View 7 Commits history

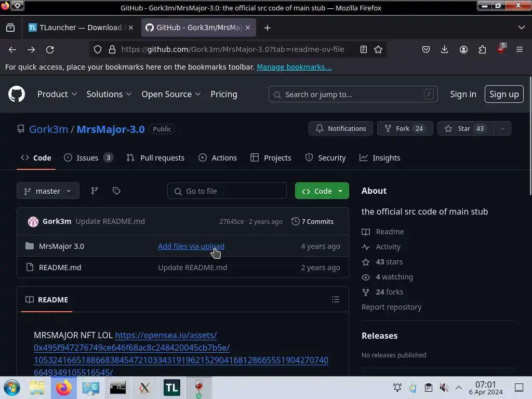312,221
